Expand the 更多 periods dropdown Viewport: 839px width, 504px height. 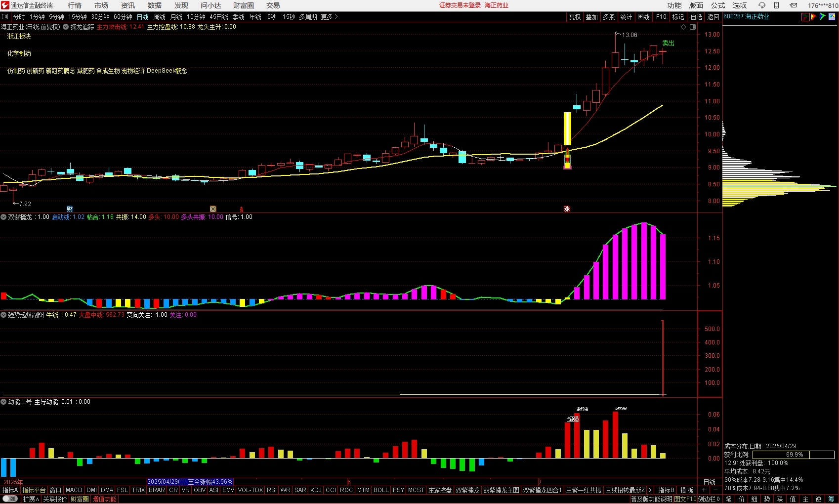[x=329, y=17]
